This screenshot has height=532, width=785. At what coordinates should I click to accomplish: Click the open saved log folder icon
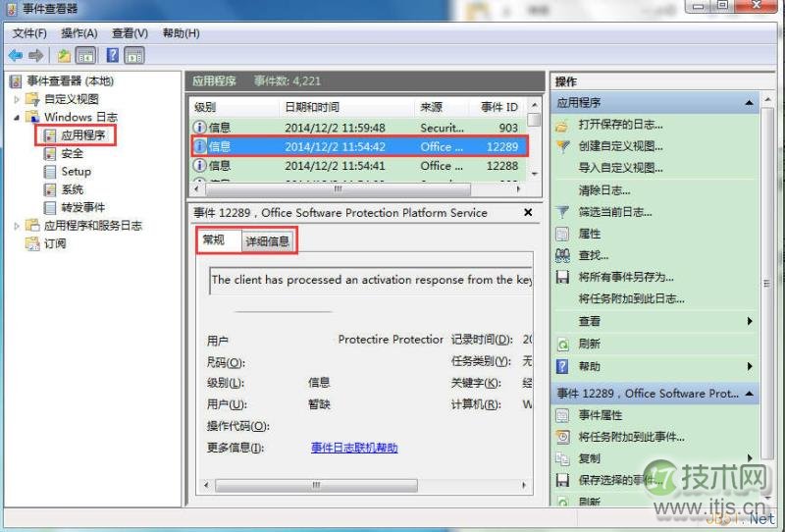562,125
